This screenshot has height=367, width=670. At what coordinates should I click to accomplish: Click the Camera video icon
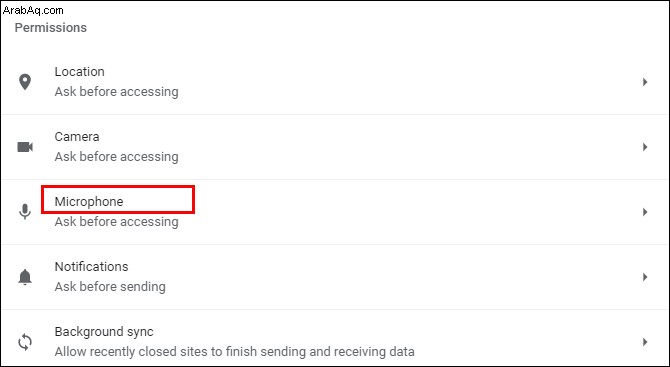click(25, 147)
